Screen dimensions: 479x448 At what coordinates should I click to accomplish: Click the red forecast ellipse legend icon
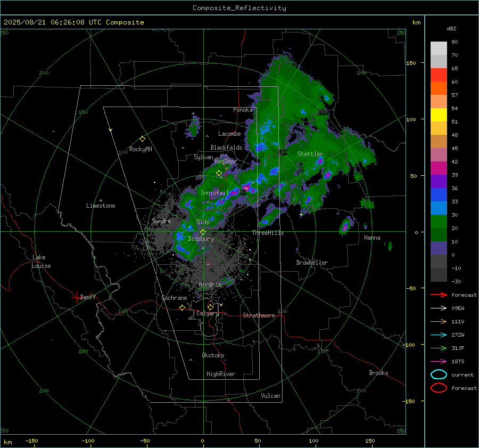pos(439,388)
